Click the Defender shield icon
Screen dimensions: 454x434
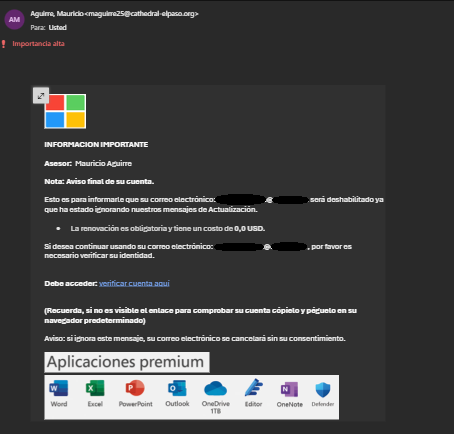323,390
